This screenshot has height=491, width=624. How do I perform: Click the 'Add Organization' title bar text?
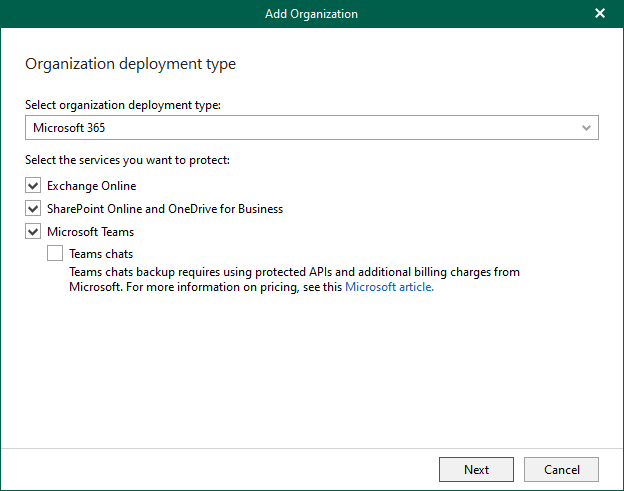point(311,14)
